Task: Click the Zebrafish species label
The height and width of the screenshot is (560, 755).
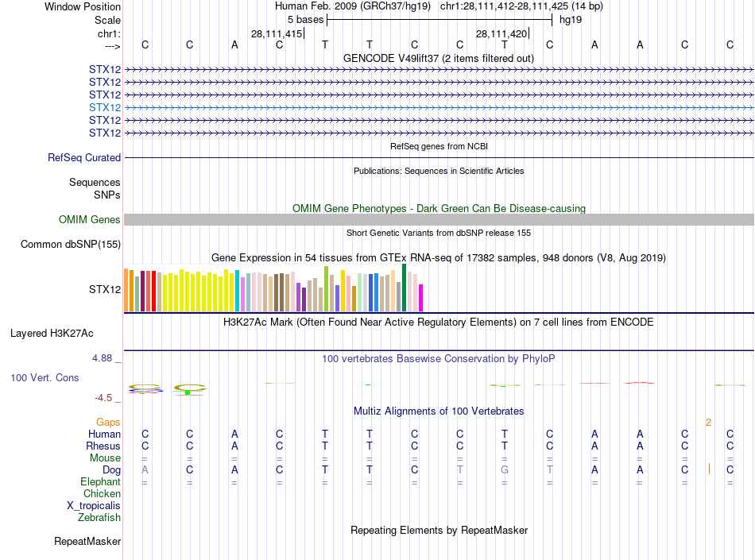Action: 99,517
